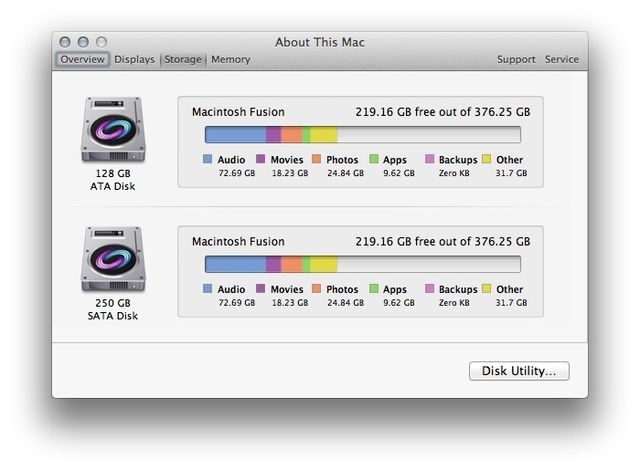
Task: Click blue Audio swatch in top disk legend
Action: pyautogui.click(x=208, y=160)
